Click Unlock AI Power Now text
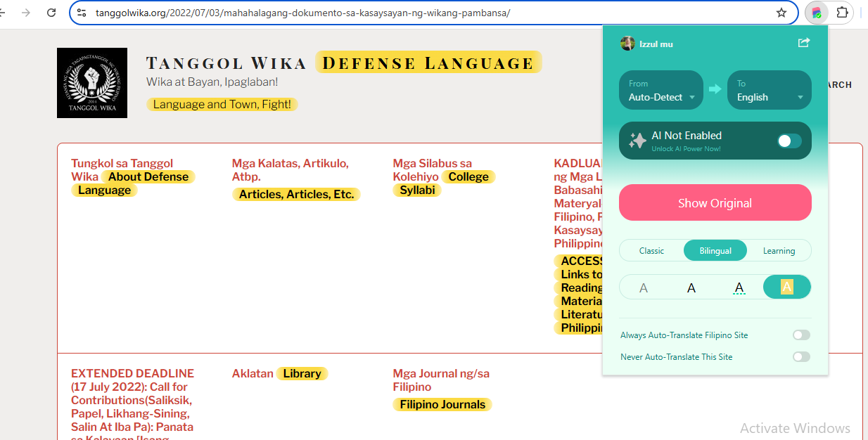 click(x=686, y=149)
